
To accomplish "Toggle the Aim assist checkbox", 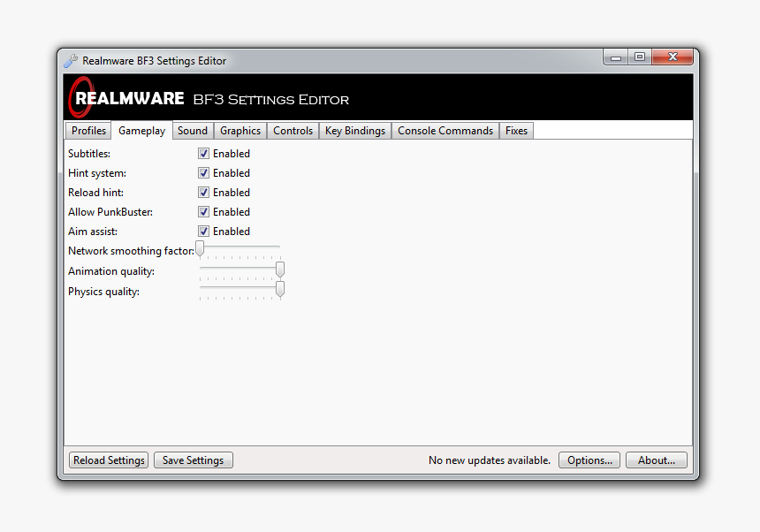I will point(204,231).
